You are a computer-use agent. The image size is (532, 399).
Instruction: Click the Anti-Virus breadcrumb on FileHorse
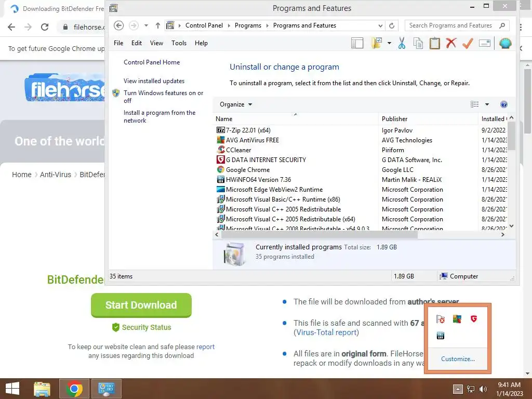(55, 175)
